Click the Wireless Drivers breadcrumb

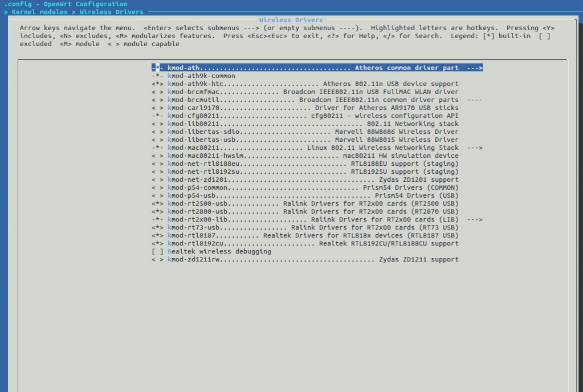tap(111, 12)
